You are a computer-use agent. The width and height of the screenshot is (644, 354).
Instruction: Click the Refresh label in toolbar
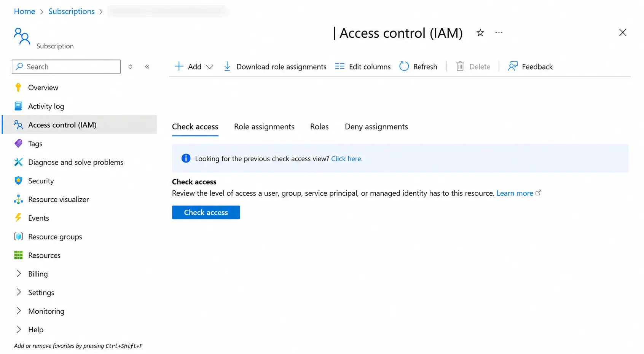tap(425, 67)
